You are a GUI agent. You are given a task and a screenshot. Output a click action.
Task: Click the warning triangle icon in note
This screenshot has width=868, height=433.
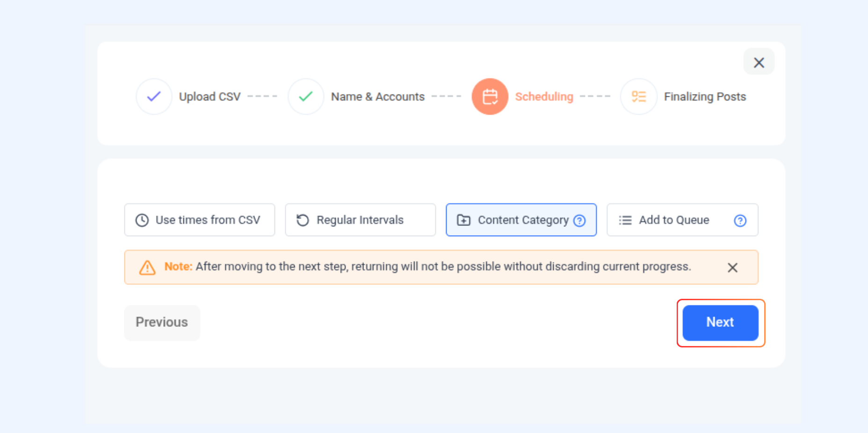point(147,267)
